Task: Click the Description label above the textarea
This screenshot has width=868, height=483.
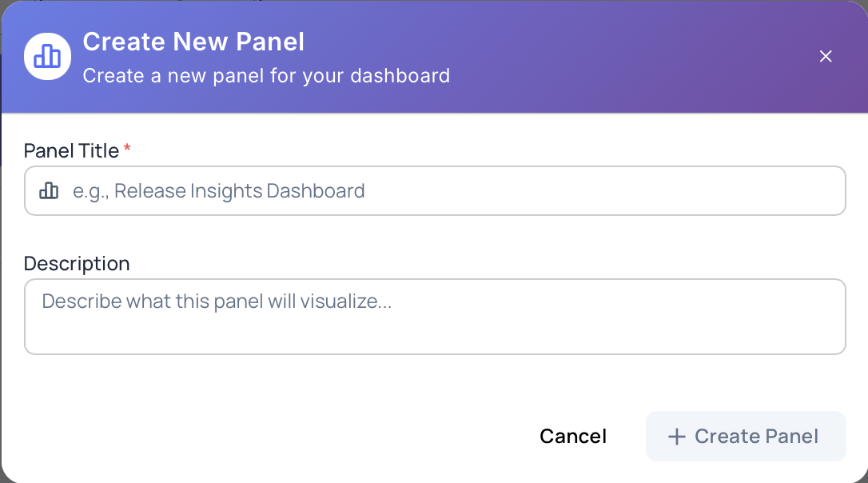Action: point(77,263)
